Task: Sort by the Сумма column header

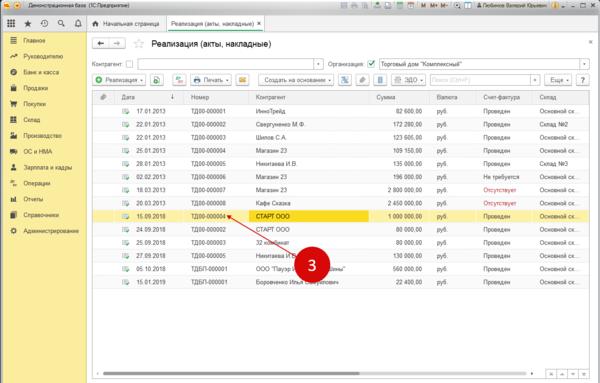Action: pos(399,97)
